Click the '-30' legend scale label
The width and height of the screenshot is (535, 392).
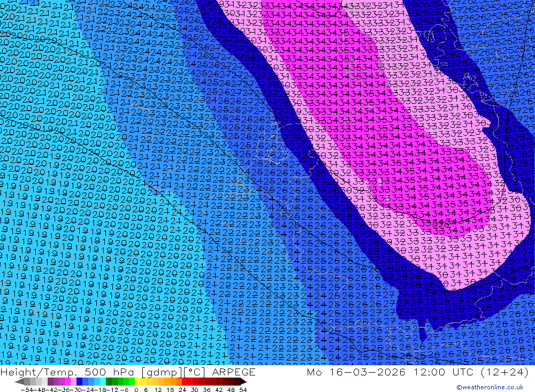[x=76, y=390]
